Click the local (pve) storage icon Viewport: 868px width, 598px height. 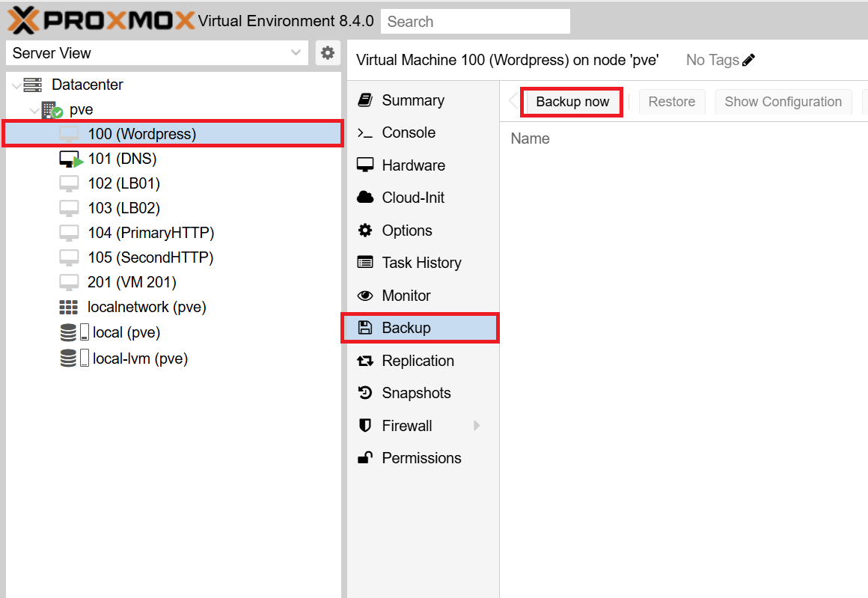[x=74, y=333]
